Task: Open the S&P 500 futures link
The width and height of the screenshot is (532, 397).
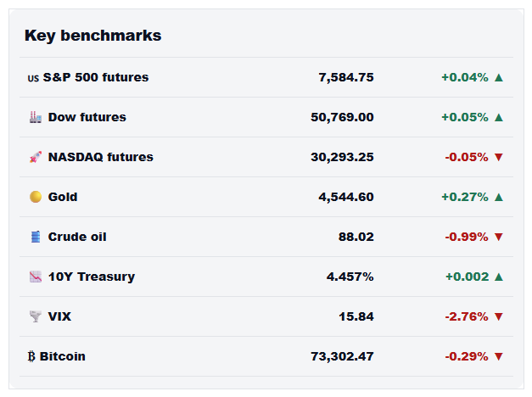Action: tap(95, 77)
